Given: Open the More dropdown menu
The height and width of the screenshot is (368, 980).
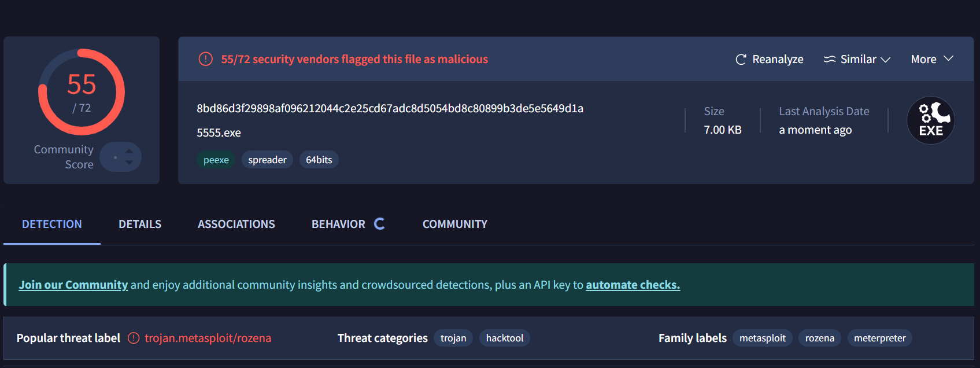Looking at the screenshot, I should pyautogui.click(x=931, y=59).
